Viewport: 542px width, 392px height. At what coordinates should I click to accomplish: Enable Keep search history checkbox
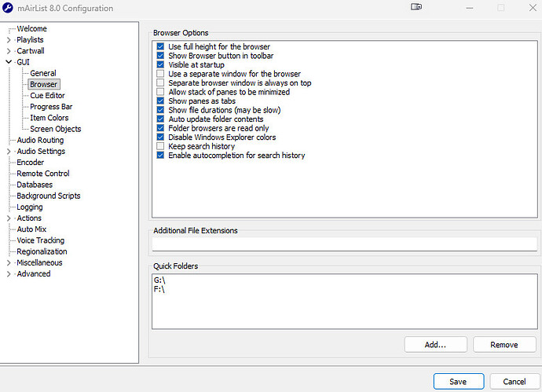coord(160,146)
